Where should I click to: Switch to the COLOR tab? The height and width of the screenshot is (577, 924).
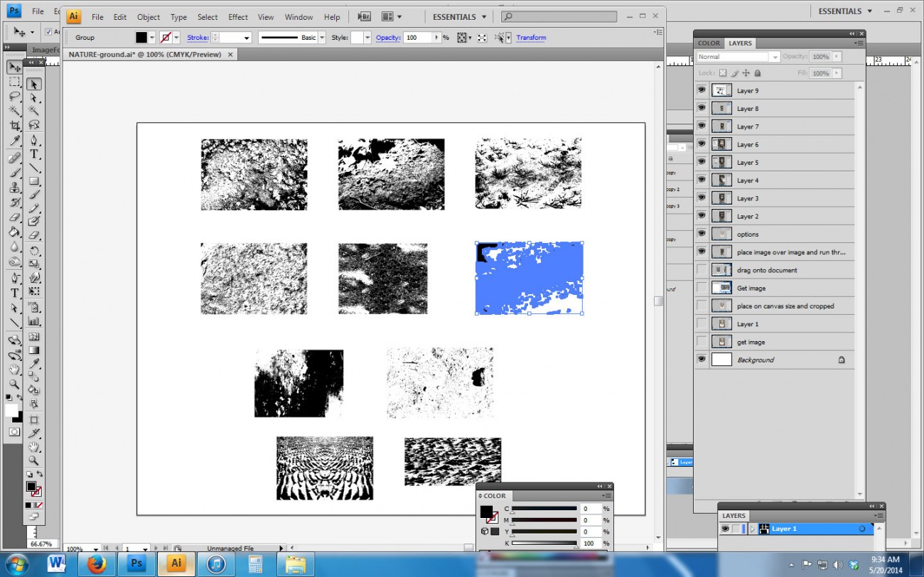point(708,43)
